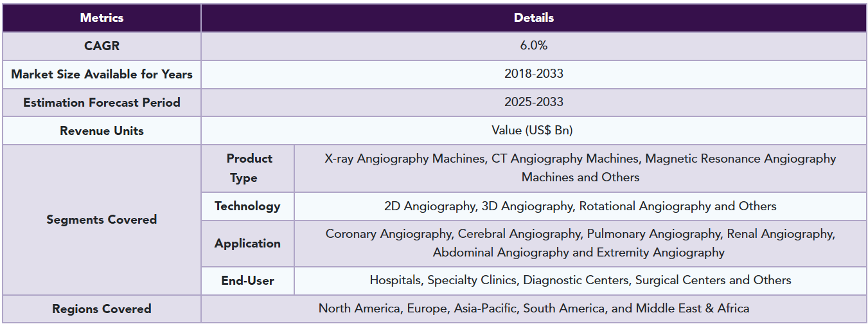Click the Hospitals, Specialty Clinics text

coord(445,280)
